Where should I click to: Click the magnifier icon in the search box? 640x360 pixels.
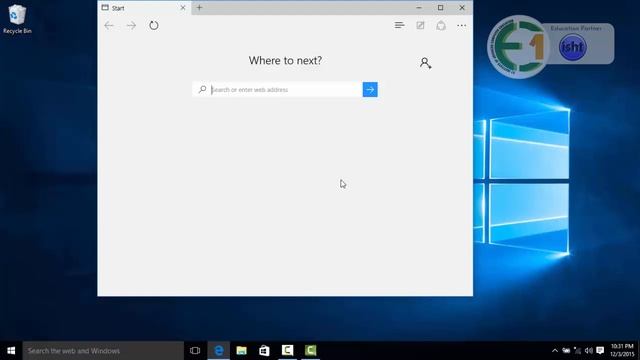(202, 89)
